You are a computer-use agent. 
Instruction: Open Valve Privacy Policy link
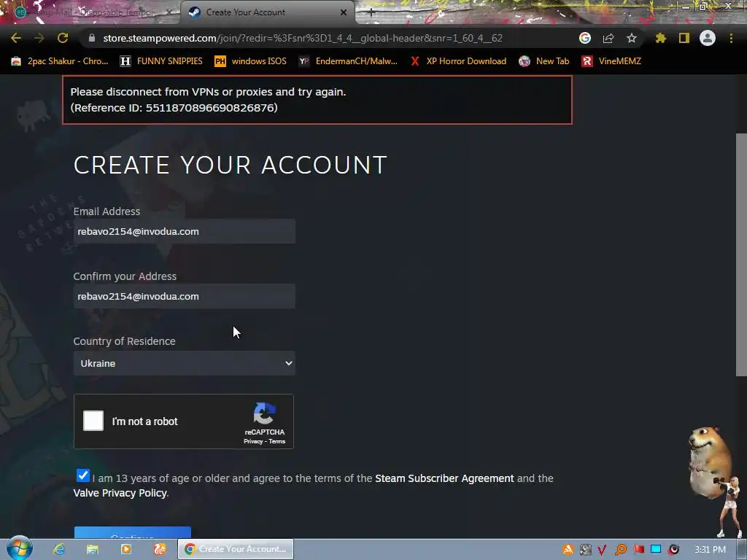120,493
